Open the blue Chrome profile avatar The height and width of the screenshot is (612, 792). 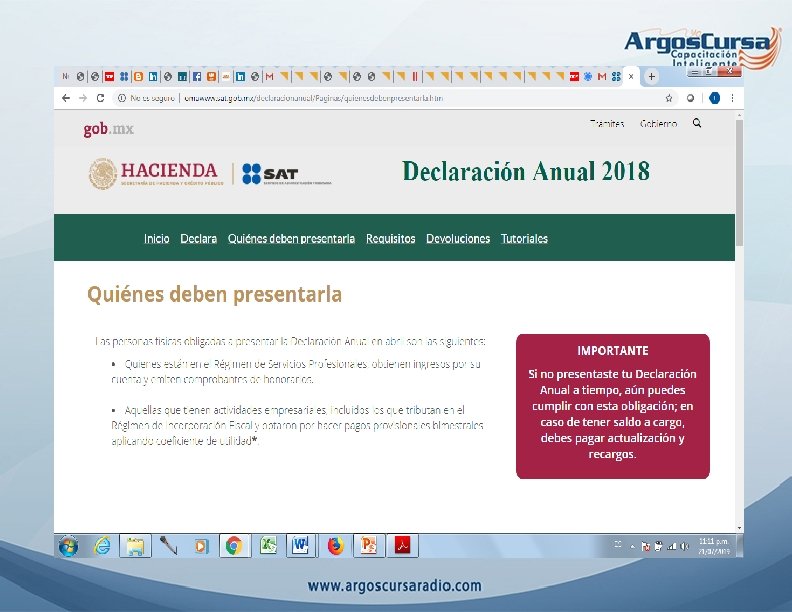[714, 98]
